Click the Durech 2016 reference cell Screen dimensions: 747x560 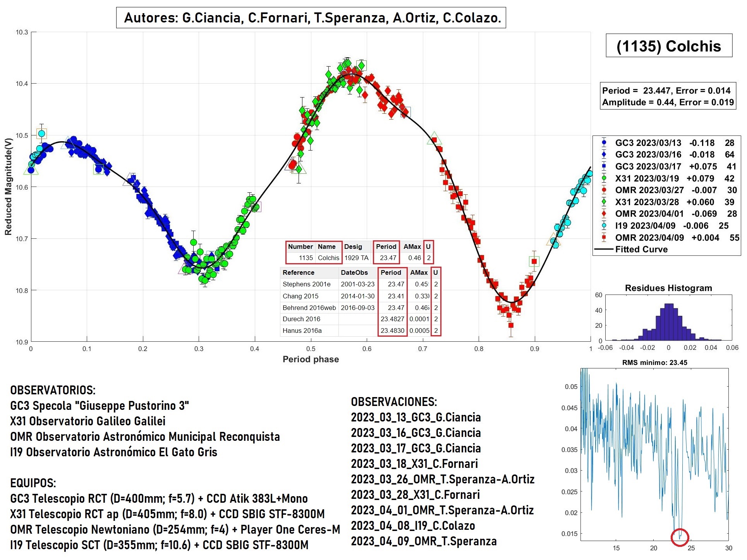click(x=309, y=319)
